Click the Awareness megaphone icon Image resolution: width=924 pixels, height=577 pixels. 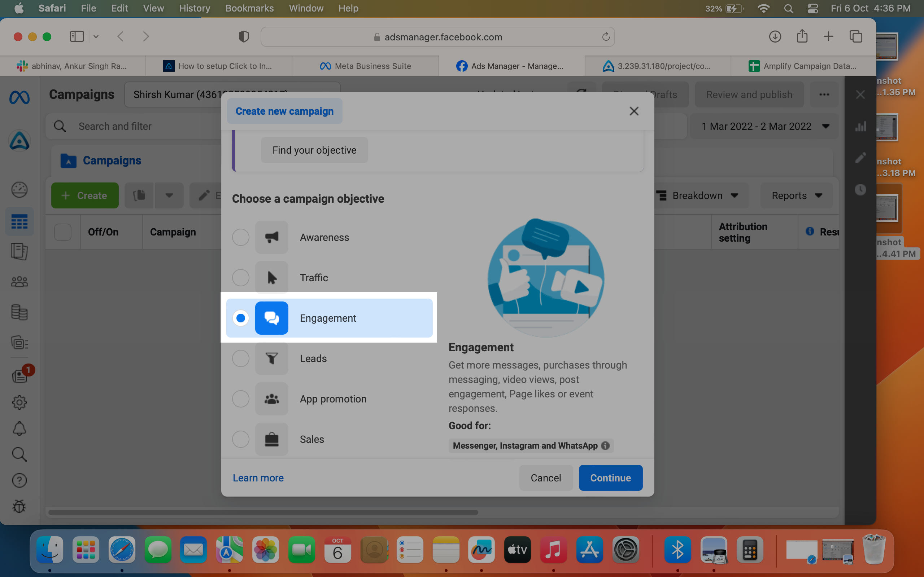point(271,237)
